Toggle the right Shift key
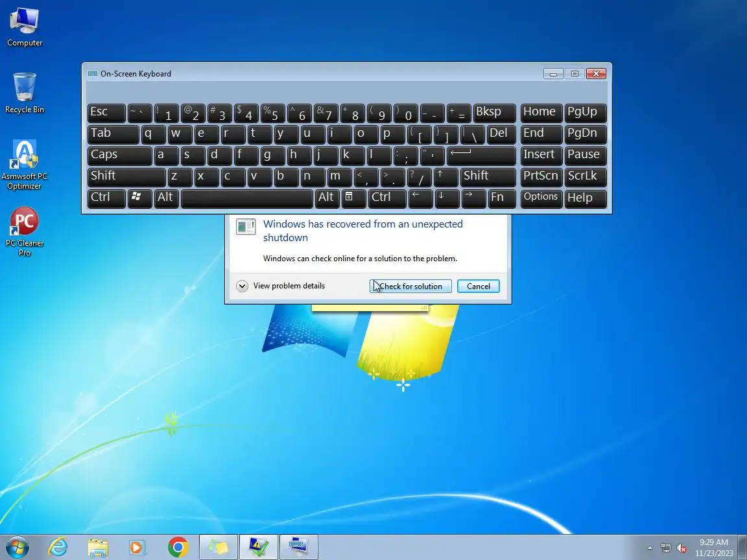This screenshot has width=747, height=560. click(x=488, y=177)
